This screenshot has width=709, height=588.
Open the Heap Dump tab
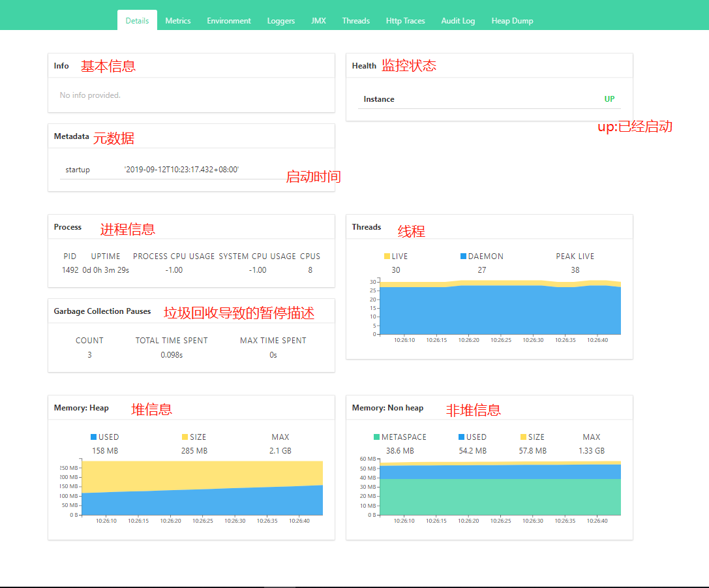click(512, 21)
